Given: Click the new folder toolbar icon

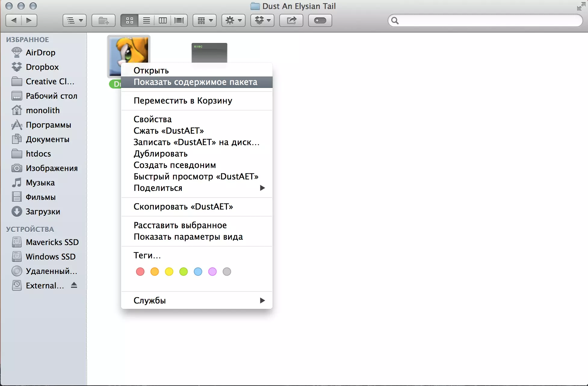Looking at the screenshot, I should pos(104,20).
